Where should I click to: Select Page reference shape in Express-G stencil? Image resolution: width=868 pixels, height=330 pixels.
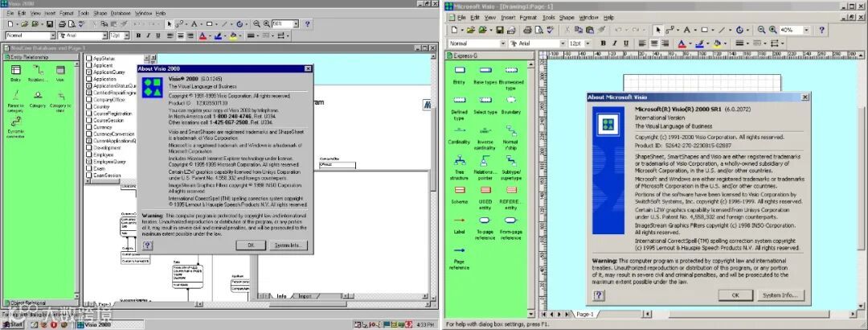[459, 258]
